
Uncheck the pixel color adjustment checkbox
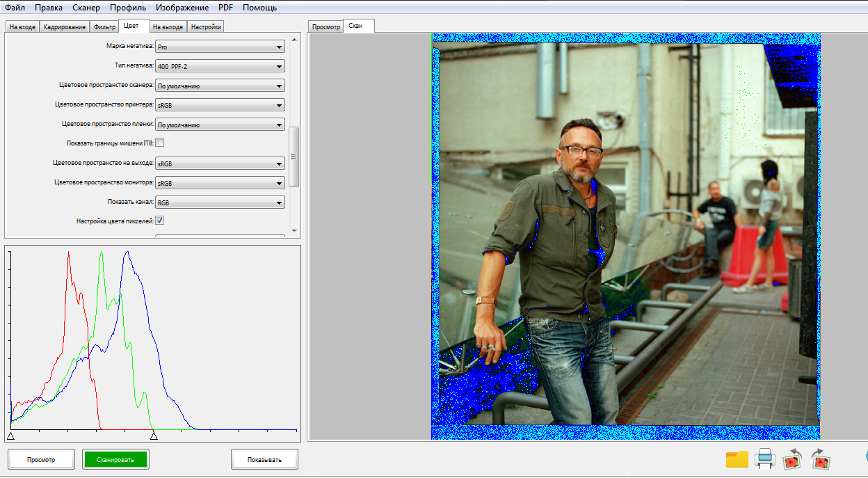[159, 221]
